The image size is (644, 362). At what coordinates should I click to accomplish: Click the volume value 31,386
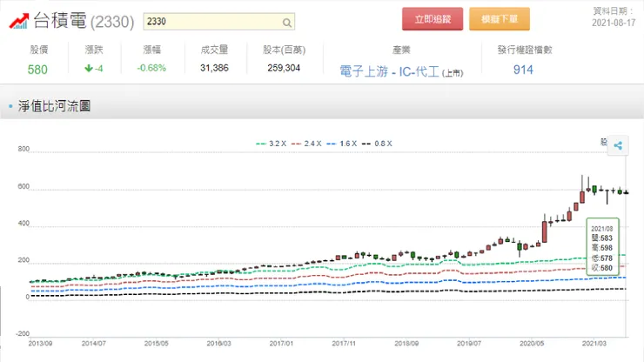click(214, 68)
